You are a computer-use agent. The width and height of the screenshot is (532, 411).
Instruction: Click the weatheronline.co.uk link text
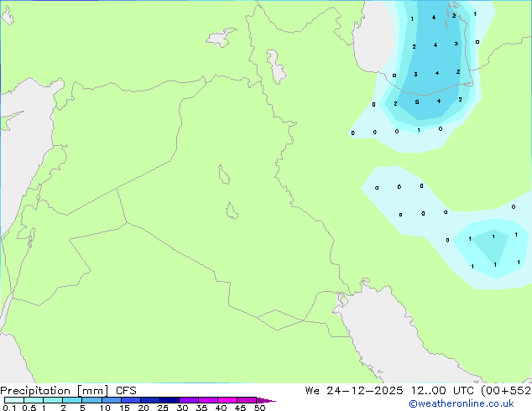[x=462, y=403]
